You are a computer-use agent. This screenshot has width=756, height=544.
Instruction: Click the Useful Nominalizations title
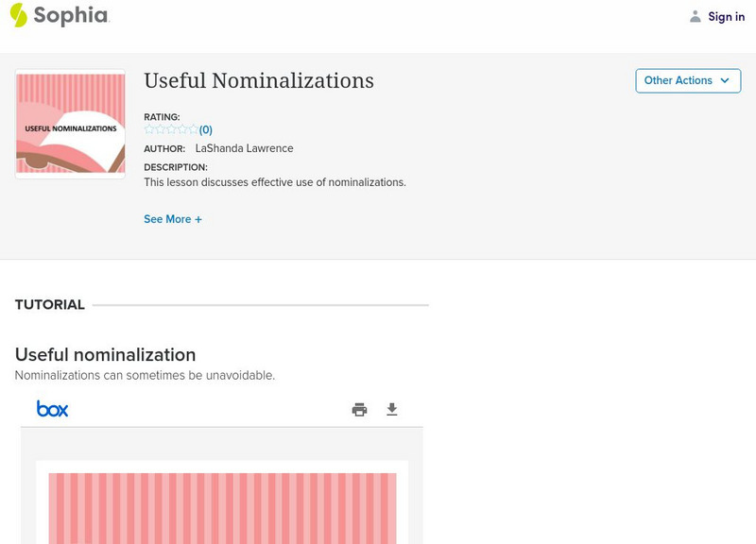[x=258, y=81]
